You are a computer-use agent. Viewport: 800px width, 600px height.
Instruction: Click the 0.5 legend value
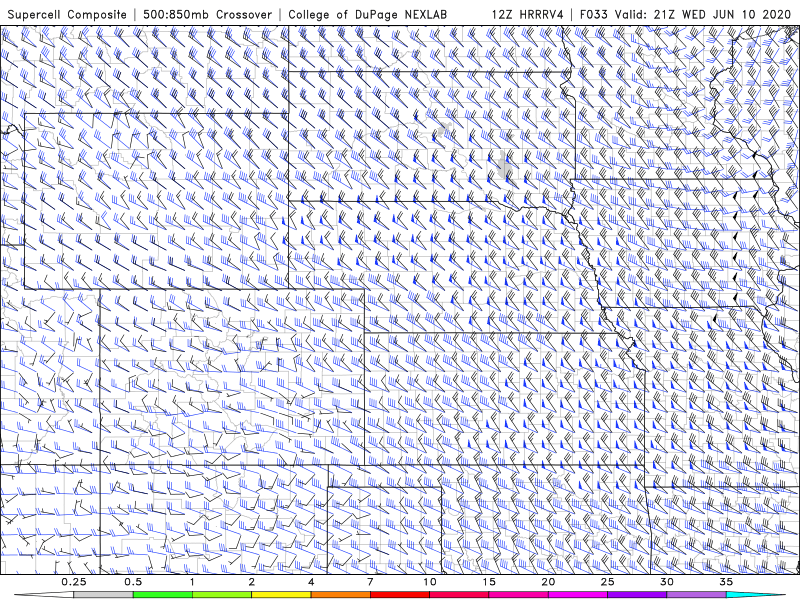point(133,582)
